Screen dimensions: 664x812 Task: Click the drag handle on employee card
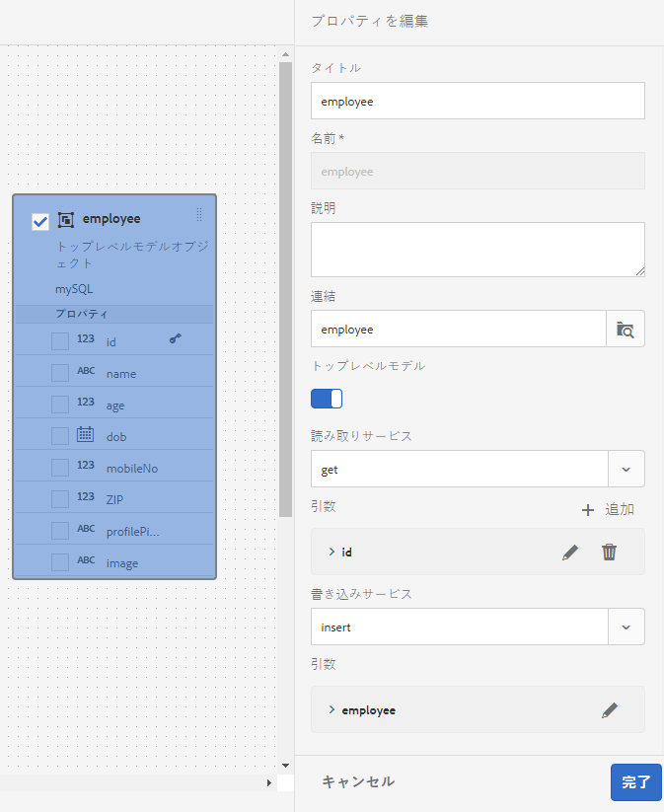point(199,214)
